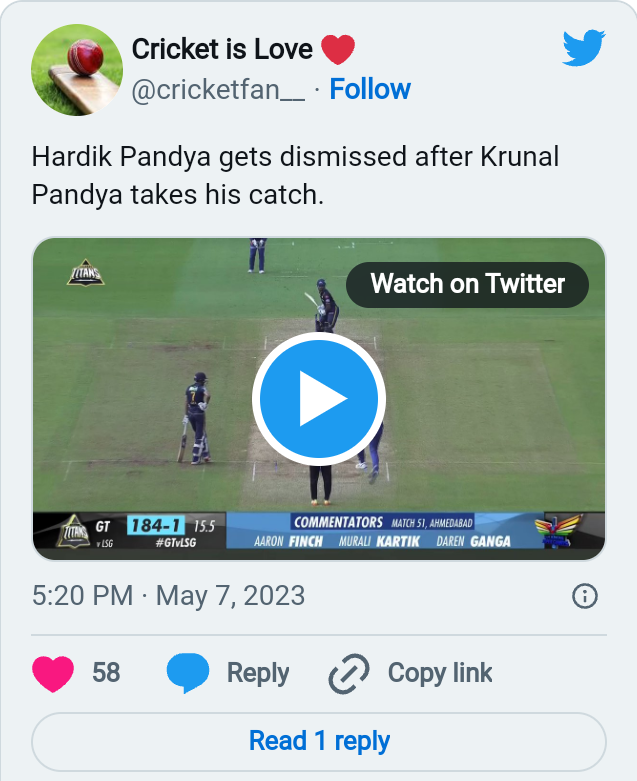This screenshot has height=781, width=637.
Task: Click the blue reply bubble icon
Action: 187,673
